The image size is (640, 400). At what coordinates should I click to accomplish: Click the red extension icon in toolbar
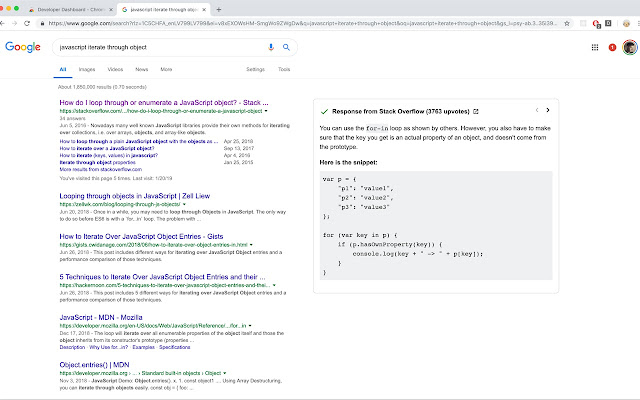click(596, 24)
